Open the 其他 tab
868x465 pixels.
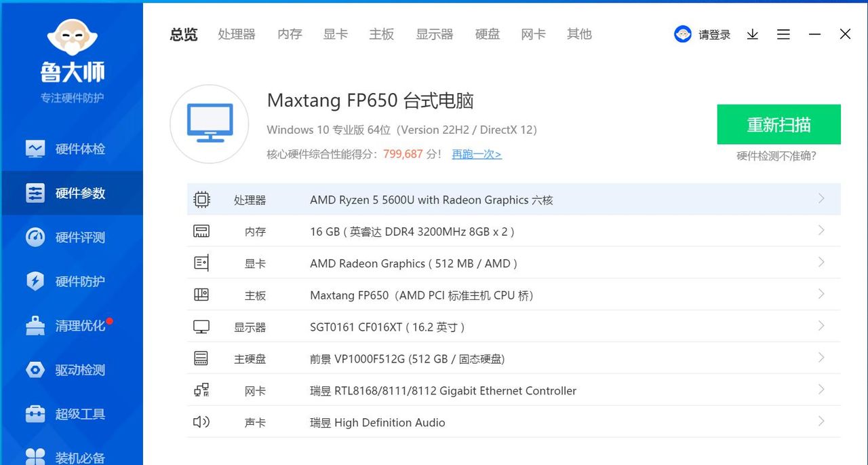tap(579, 34)
